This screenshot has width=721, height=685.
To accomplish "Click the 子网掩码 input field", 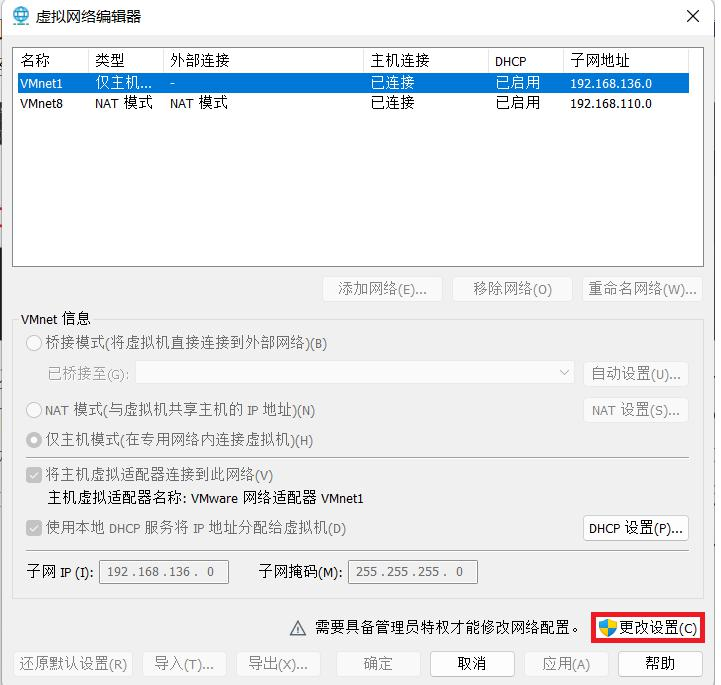I will click(x=413, y=572).
